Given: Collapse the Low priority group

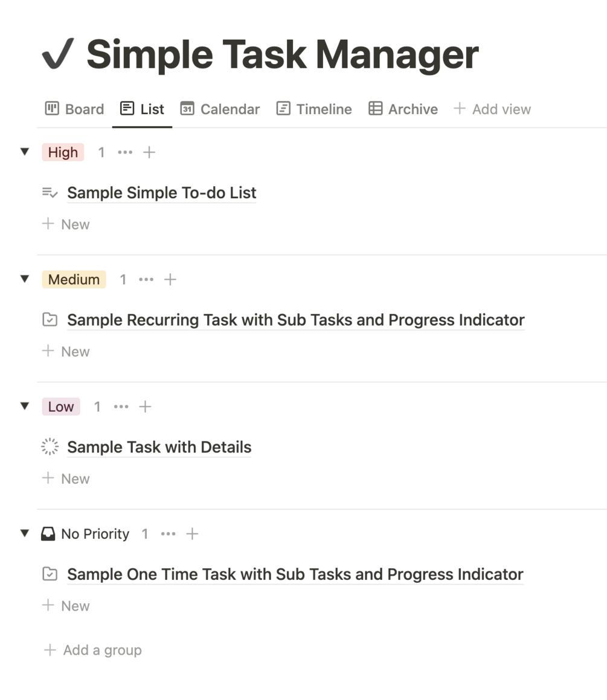Looking at the screenshot, I should click(x=25, y=406).
